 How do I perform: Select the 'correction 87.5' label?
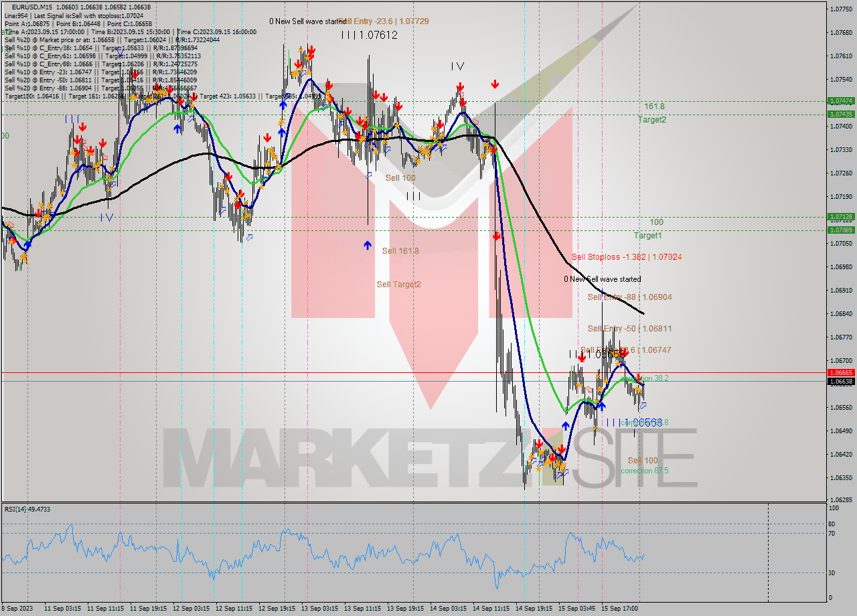click(x=644, y=471)
